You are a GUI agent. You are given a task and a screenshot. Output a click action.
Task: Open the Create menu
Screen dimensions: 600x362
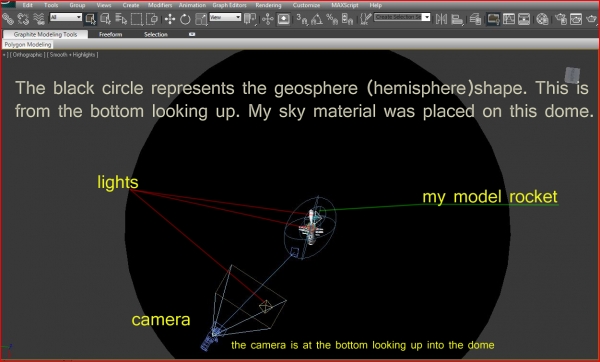click(130, 5)
